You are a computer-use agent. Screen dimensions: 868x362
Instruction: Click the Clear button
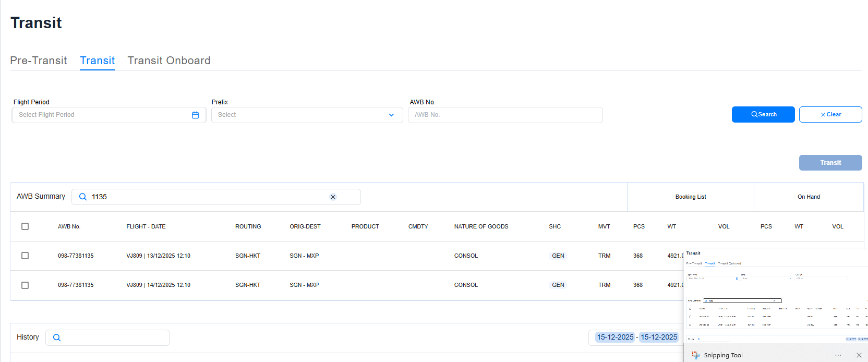click(830, 114)
